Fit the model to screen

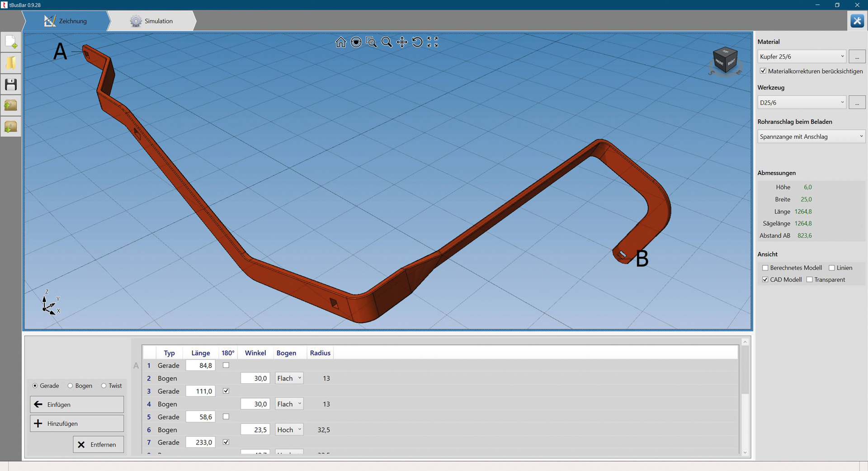click(x=432, y=42)
